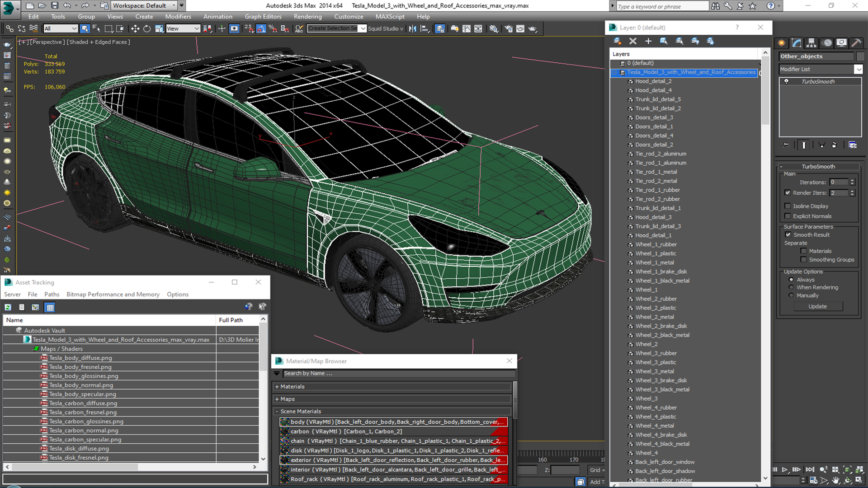Enable the Isoline Display checkbox
The width and height of the screenshot is (868, 488).
pyautogui.click(x=788, y=206)
